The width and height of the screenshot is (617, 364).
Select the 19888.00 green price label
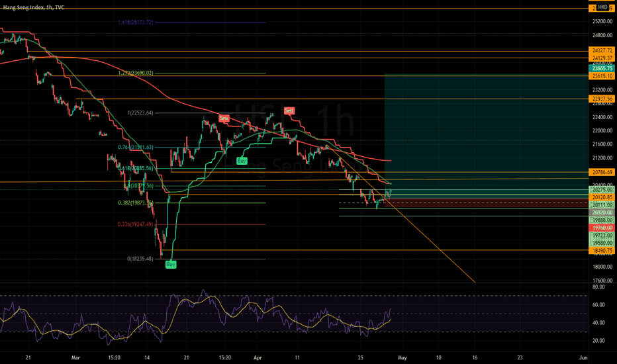pyautogui.click(x=602, y=220)
